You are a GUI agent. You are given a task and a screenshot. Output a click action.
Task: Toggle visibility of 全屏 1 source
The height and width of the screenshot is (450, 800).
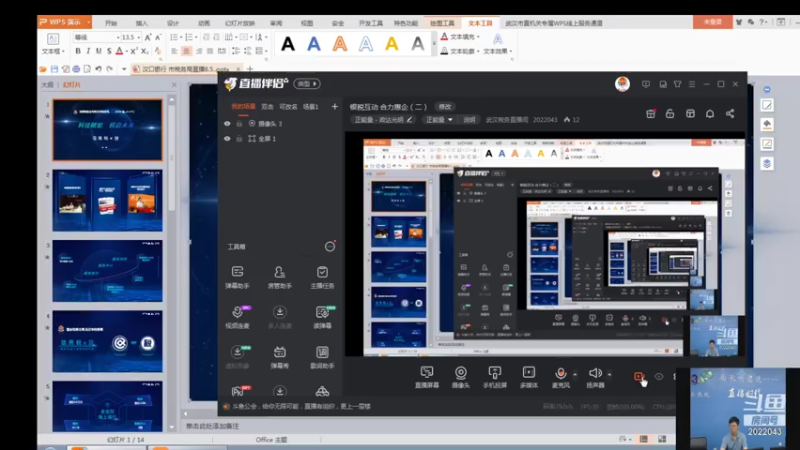(227, 138)
